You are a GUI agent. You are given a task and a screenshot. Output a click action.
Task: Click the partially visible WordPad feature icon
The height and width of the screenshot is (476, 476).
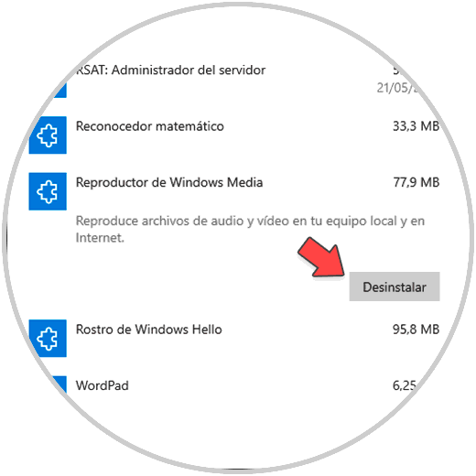pos(59,384)
